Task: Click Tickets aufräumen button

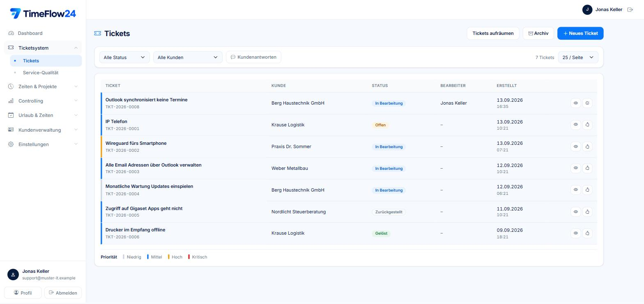Action: coord(493,33)
